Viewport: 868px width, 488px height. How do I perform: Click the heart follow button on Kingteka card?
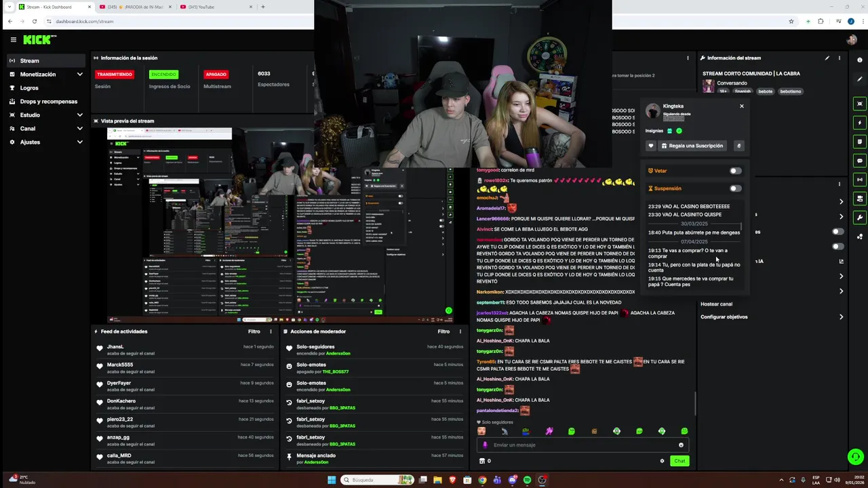pyautogui.click(x=651, y=146)
